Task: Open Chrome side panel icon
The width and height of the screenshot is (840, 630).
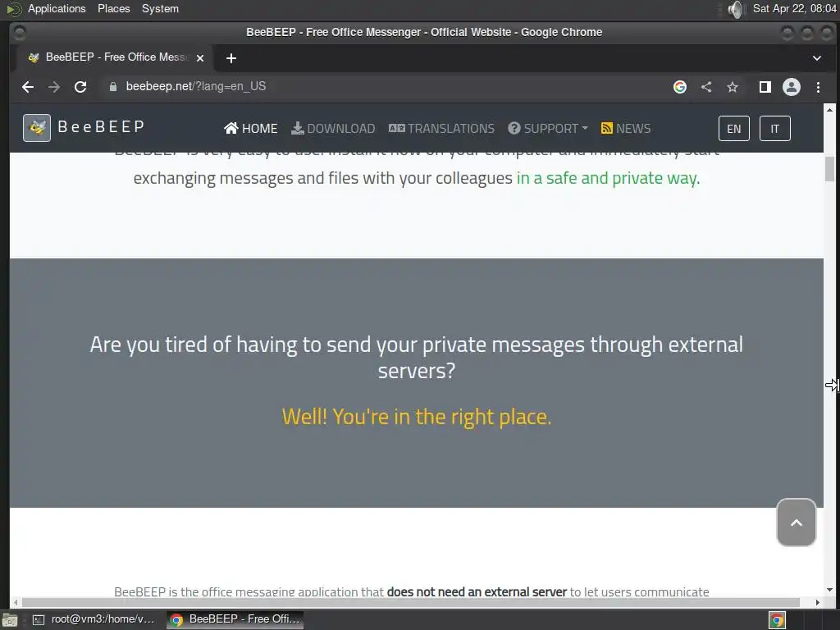Action: click(765, 87)
